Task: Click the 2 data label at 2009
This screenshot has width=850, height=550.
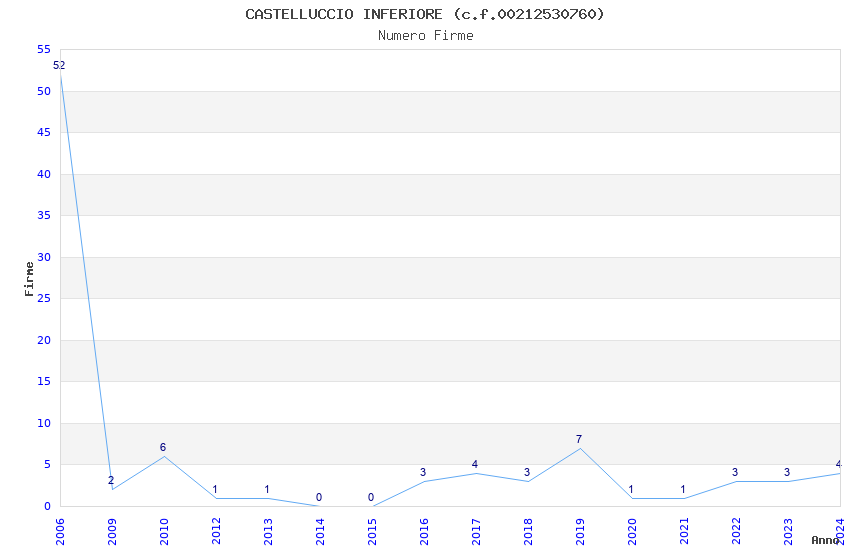Action: (111, 481)
